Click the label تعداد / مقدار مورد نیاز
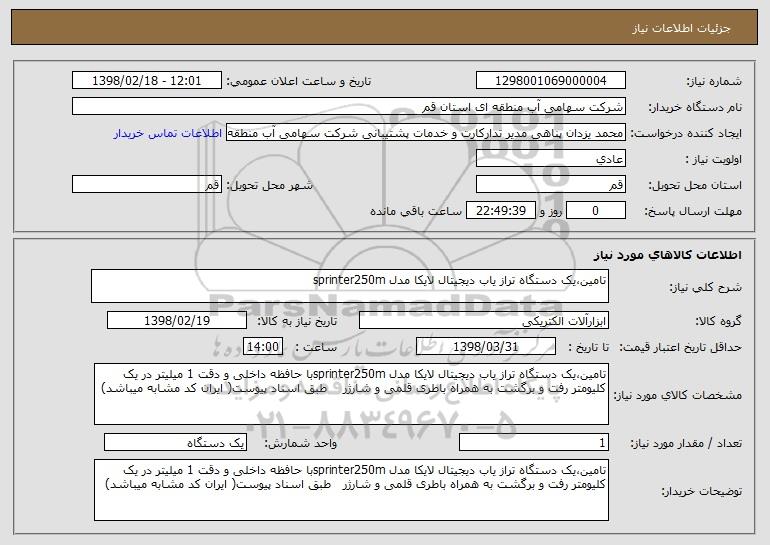The image size is (770, 545). 686,444
